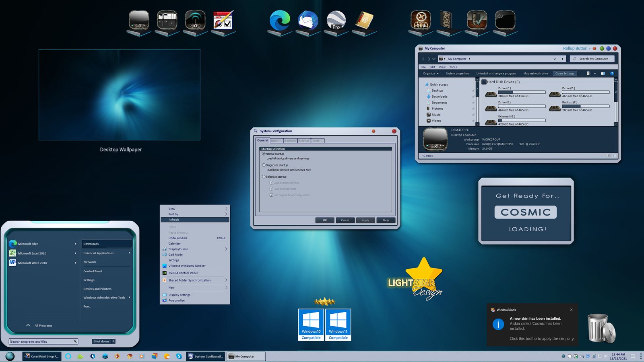Click the Windows 10 Compatible badge

point(311,325)
